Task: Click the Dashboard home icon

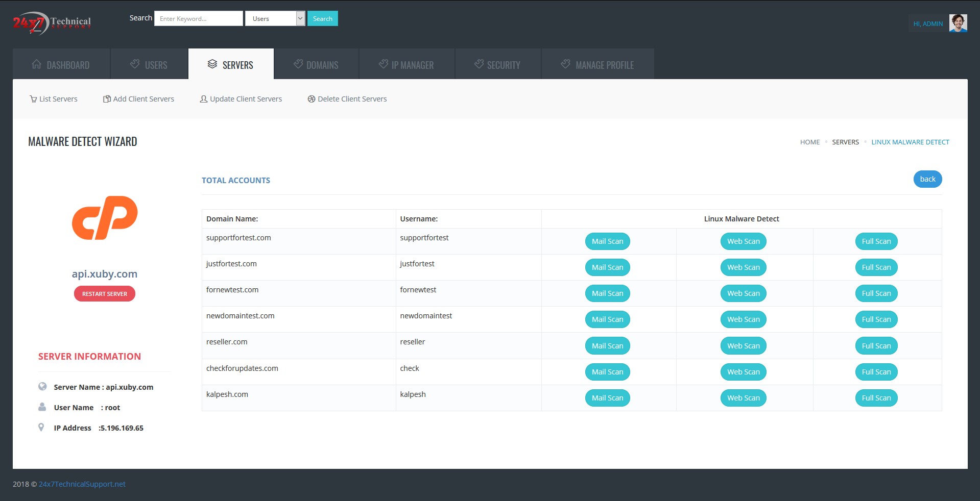Action: [37, 64]
